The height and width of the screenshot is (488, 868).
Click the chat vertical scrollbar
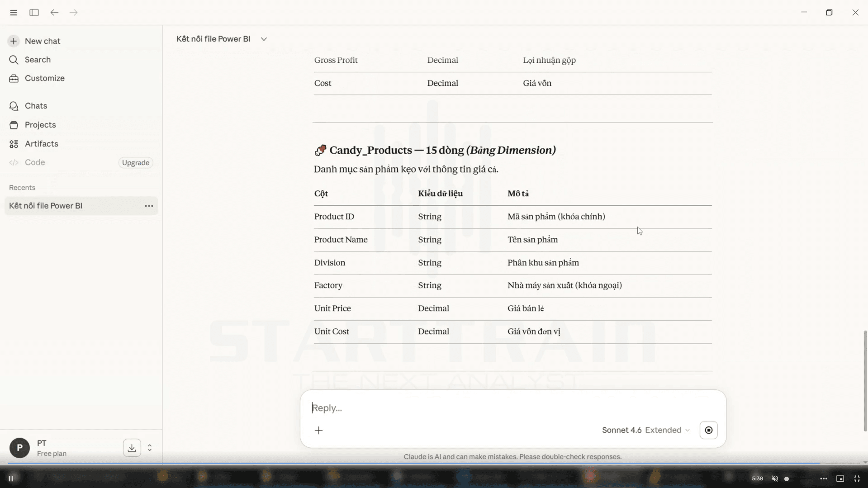point(865,381)
